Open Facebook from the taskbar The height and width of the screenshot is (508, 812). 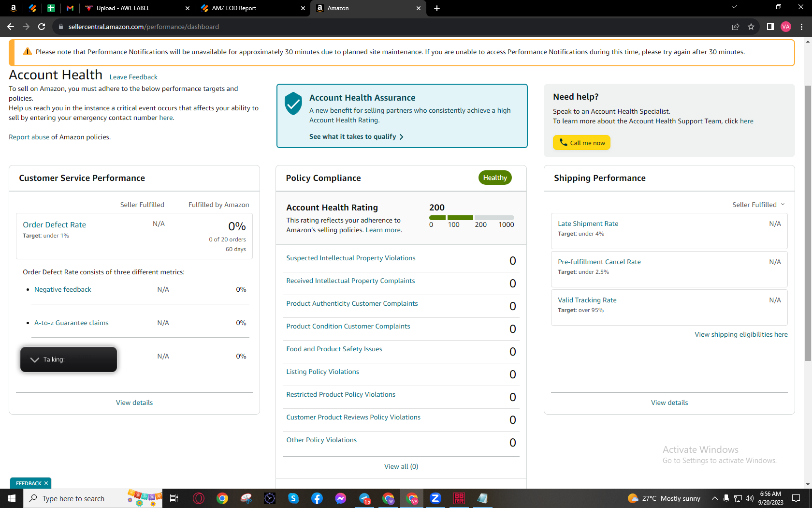(x=317, y=498)
